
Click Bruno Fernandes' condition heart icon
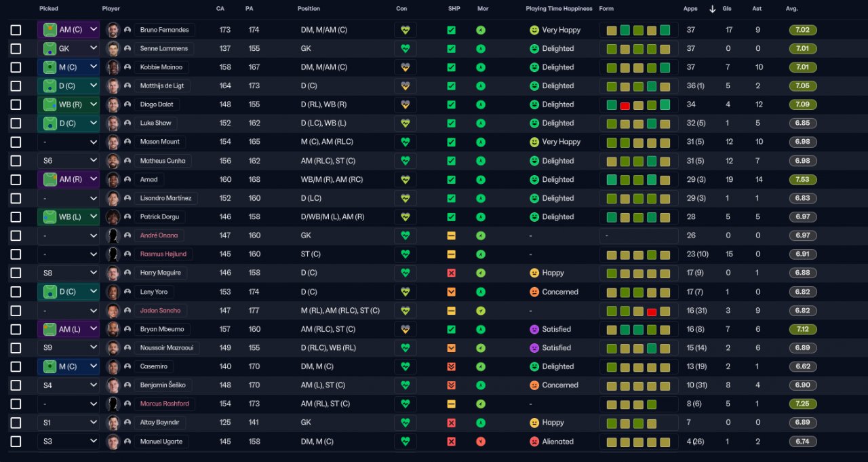406,31
